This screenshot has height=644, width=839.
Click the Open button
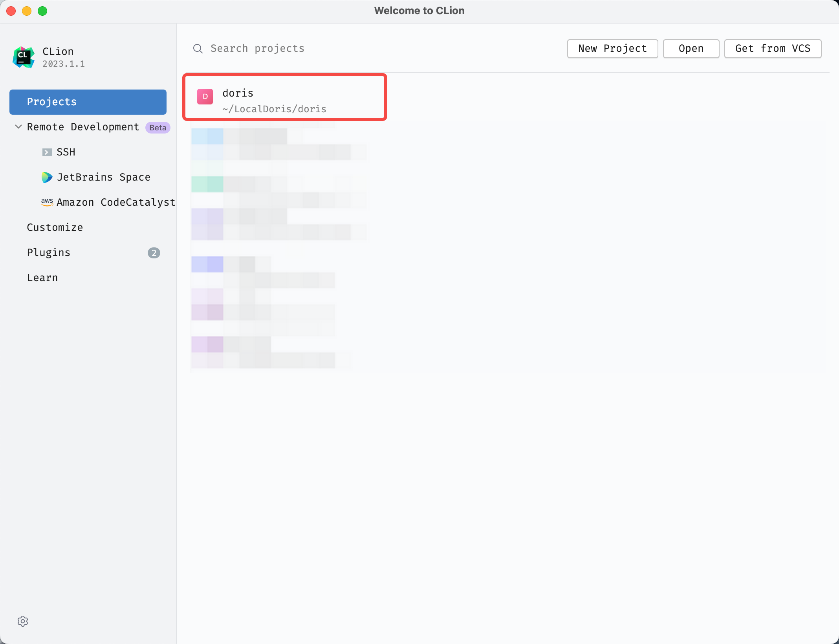click(691, 48)
